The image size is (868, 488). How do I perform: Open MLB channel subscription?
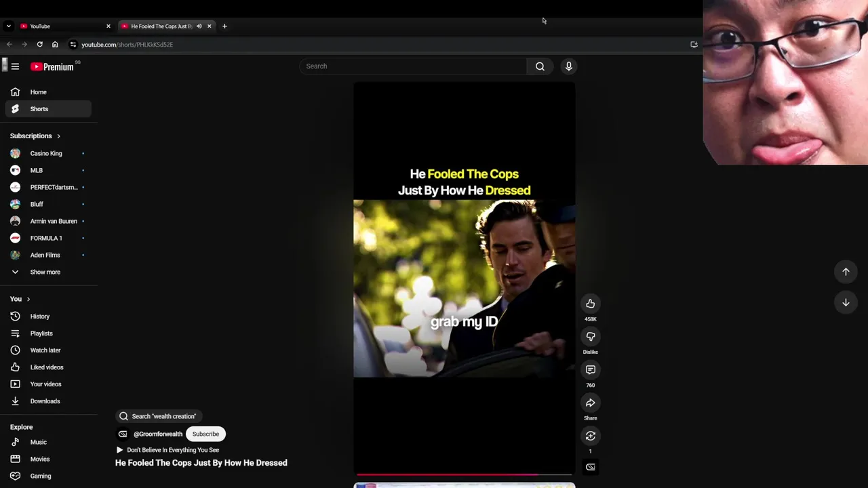48,170
